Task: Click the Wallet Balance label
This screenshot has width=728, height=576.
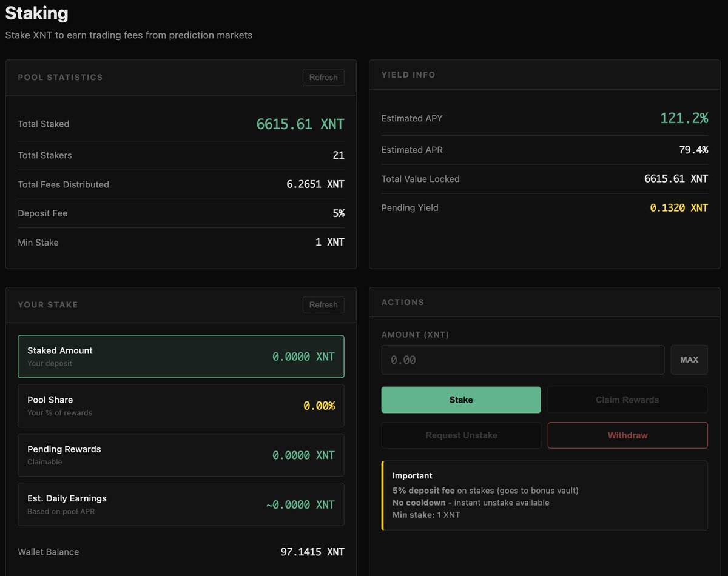Action: tap(49, 552)
